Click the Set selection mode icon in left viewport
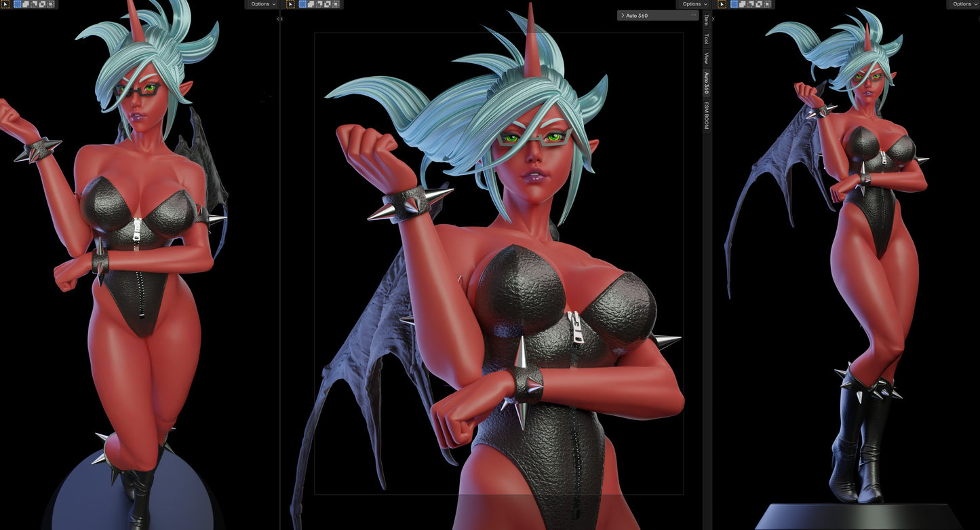Screen dimensions: 980x530 18,4
